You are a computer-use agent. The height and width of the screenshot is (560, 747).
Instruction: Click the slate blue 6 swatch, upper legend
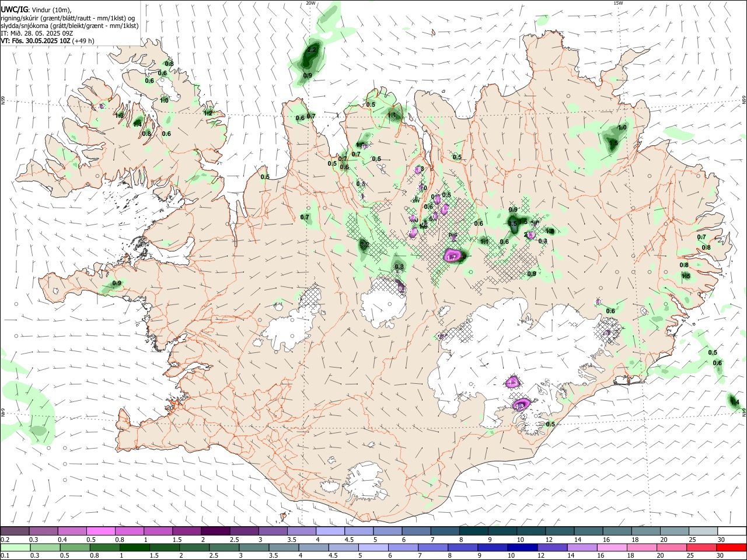click(x=416, y=531)
